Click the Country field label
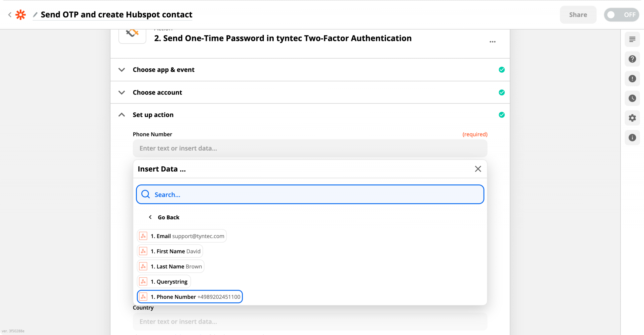Image resolution: width=644 pixels, height=335 pixels. (x=143, y=308)
